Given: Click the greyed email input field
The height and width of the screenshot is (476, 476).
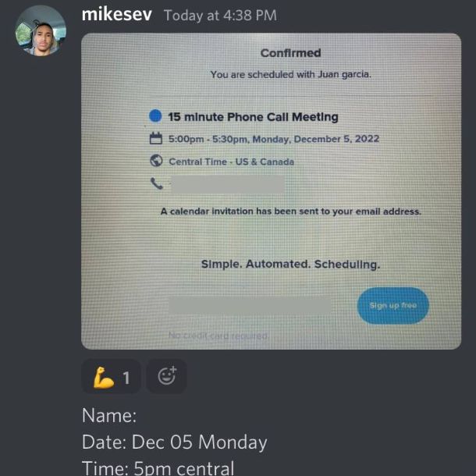Looking at the screenshot, I should (x=250, y=305).
